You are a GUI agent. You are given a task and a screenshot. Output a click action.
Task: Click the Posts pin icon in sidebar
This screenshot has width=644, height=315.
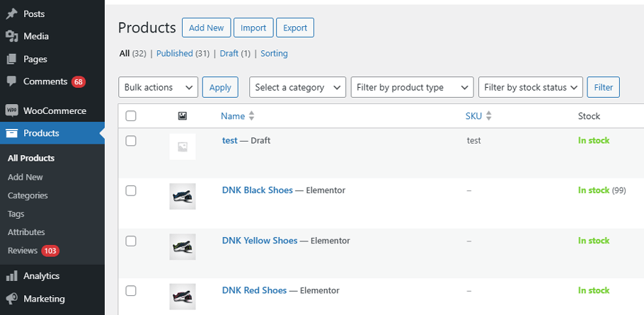click(11, 14)
